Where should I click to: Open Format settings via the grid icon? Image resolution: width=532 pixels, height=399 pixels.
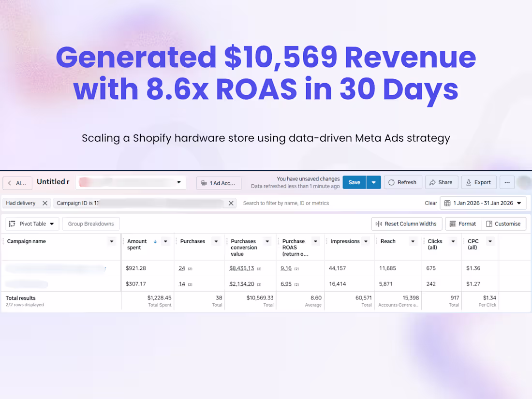coord(463,223)
